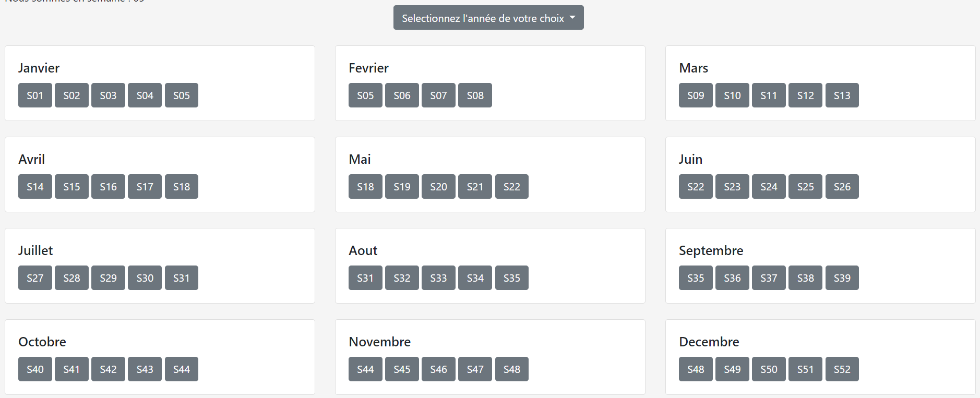Image resolution: width=980 pixels, height=398 pixels.
Task: Choose week S20 in Mai
Action: click(438, 187)
